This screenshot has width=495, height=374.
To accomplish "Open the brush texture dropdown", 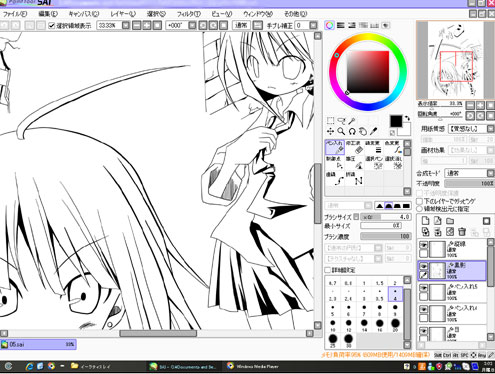I will click(378, 258).
